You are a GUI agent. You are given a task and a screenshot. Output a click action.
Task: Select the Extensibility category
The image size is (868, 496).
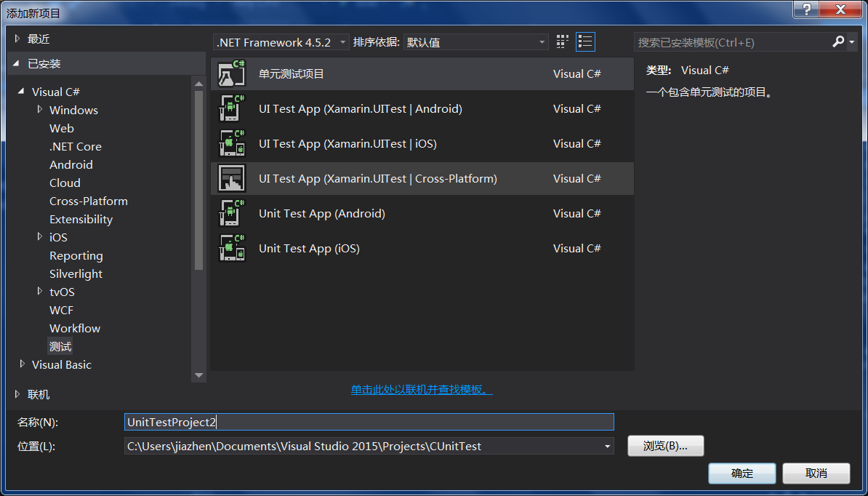click(x=81, y=220)
